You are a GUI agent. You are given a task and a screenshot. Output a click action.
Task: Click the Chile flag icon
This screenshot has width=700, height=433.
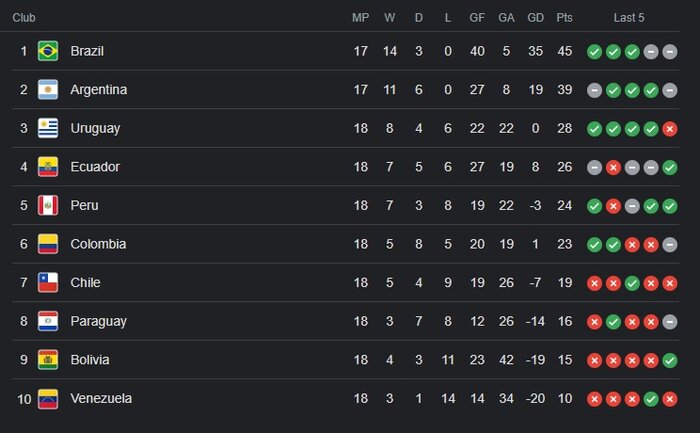pos(48,283)
